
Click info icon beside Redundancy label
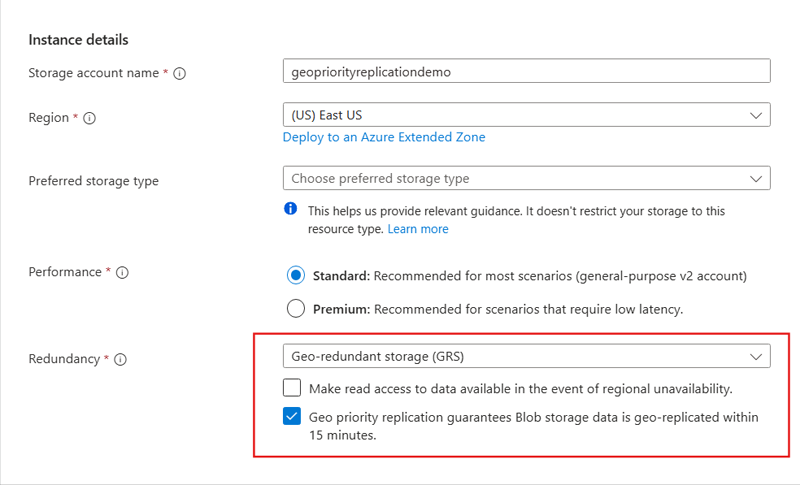coord(120,360)
